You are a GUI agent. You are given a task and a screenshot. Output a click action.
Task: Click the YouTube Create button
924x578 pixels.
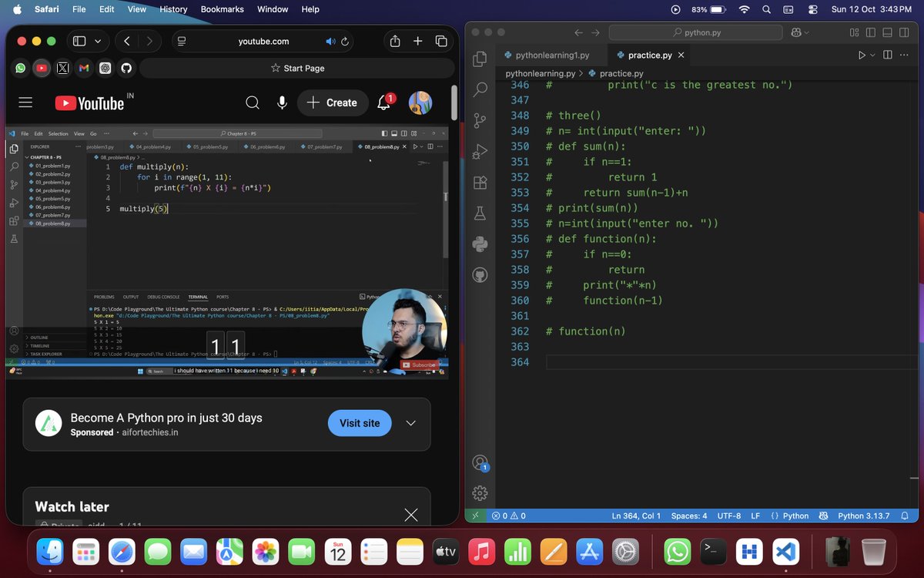coord(333,102)
